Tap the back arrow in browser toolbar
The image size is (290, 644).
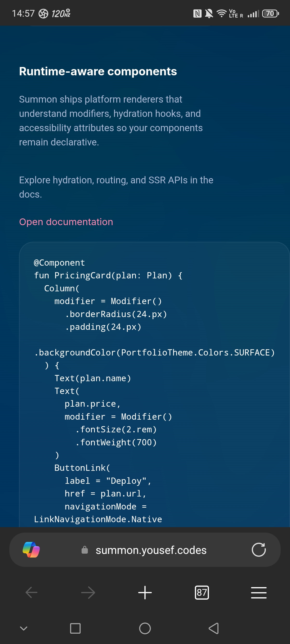coord(31,593)
